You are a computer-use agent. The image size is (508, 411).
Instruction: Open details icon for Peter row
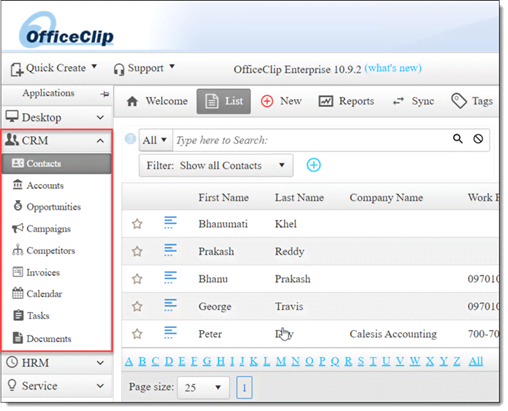[170, 332]
